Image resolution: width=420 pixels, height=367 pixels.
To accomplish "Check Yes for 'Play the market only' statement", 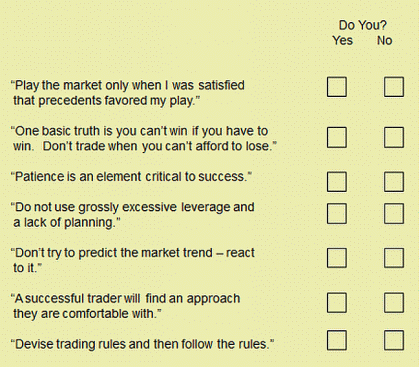I will [337, 87].
